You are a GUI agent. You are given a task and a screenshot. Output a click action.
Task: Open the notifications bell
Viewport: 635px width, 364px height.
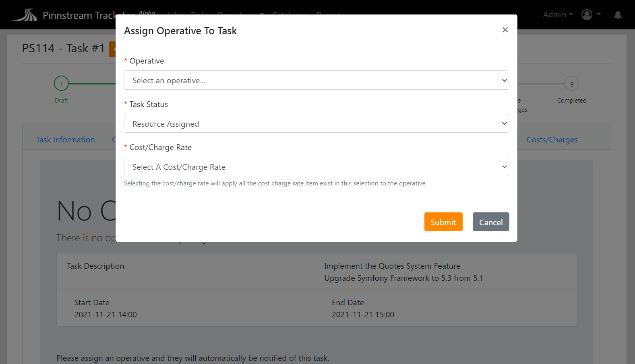click(618, 15)
